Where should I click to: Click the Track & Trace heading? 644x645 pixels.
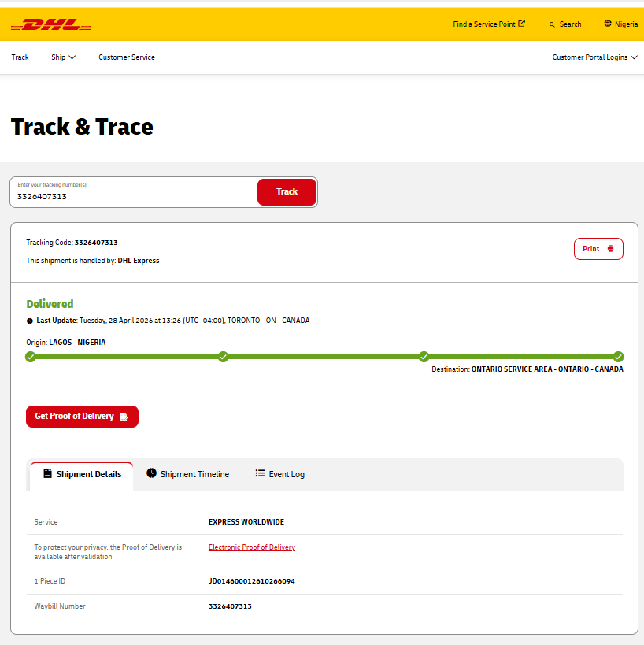point(82,126)
